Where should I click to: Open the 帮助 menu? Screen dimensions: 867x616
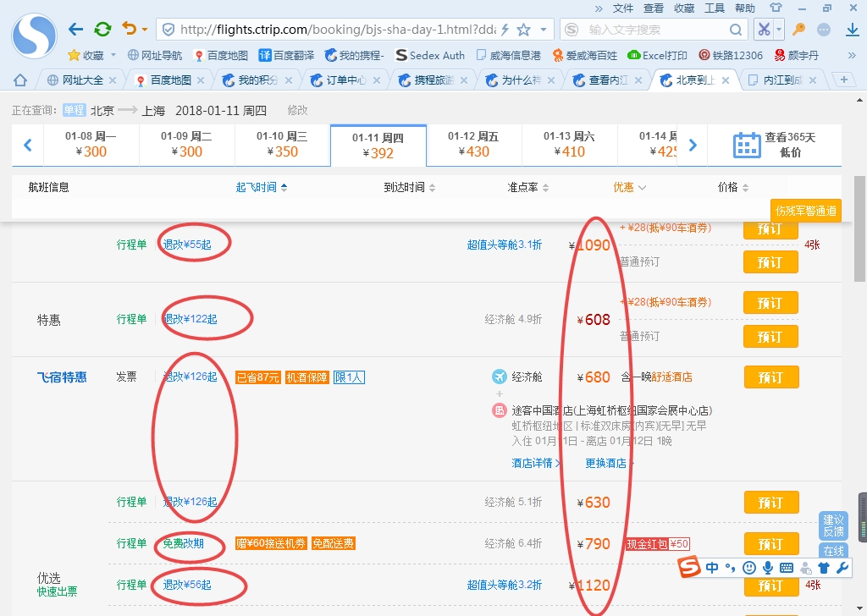[x=745, y=8]
